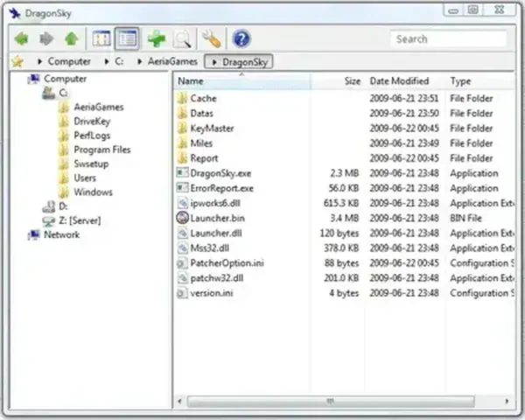This screenshot has height=420, width=525.
Task: Sort by Date Modified column header
Action: (x=405, y=81)
